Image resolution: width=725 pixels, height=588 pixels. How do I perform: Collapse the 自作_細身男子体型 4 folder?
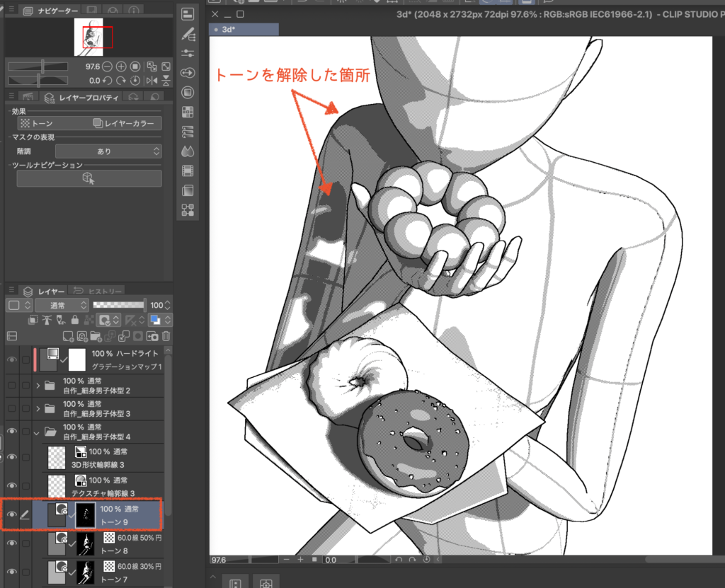click(38, 432)
